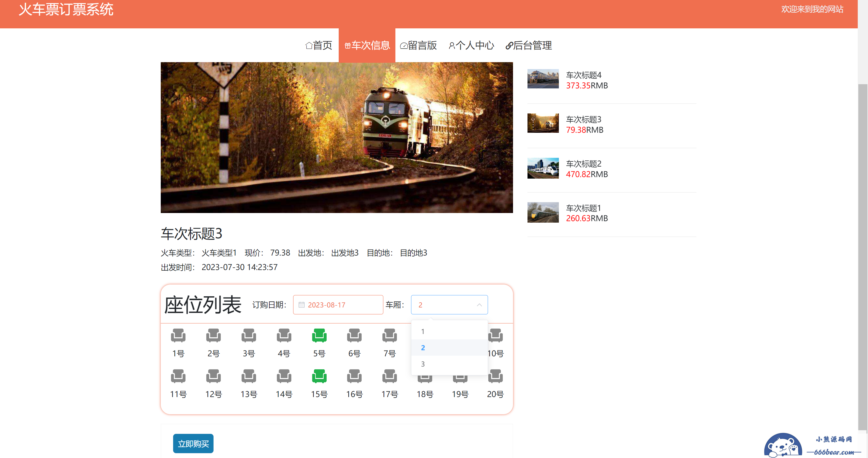Select the green seat 15号
This screenshot has width=868, height=458.
[319, 376]
